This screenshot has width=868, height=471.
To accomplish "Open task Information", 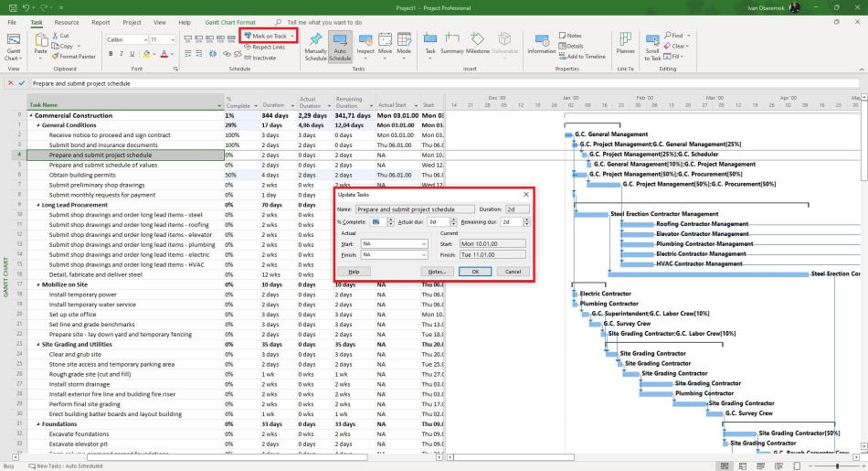I will [x=542, y=44].
